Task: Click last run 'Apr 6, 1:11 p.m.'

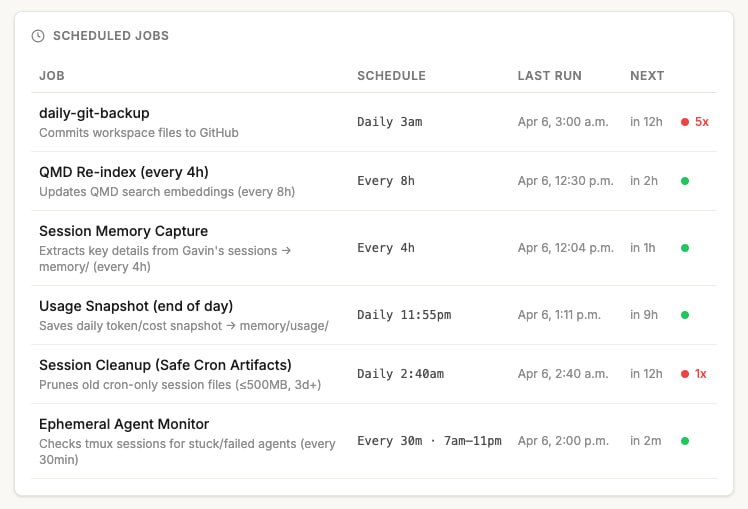Action: click(559, 315)
